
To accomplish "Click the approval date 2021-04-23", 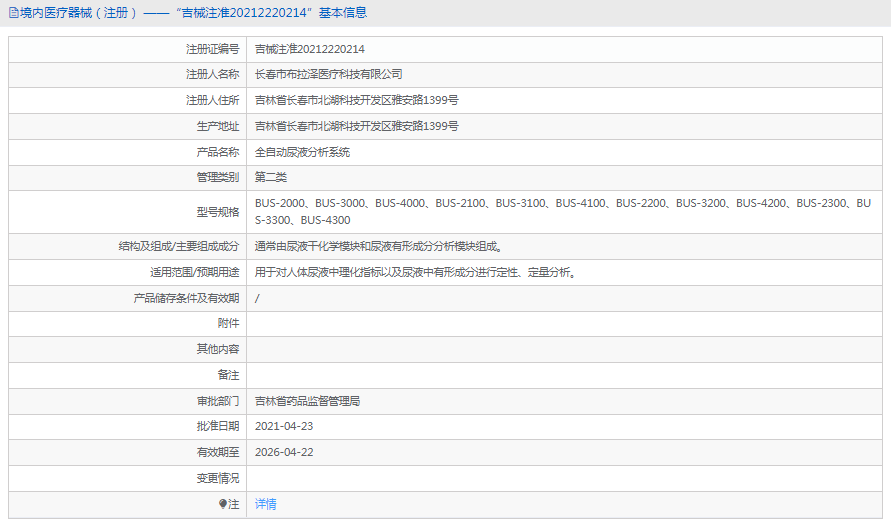I will 284,426.
